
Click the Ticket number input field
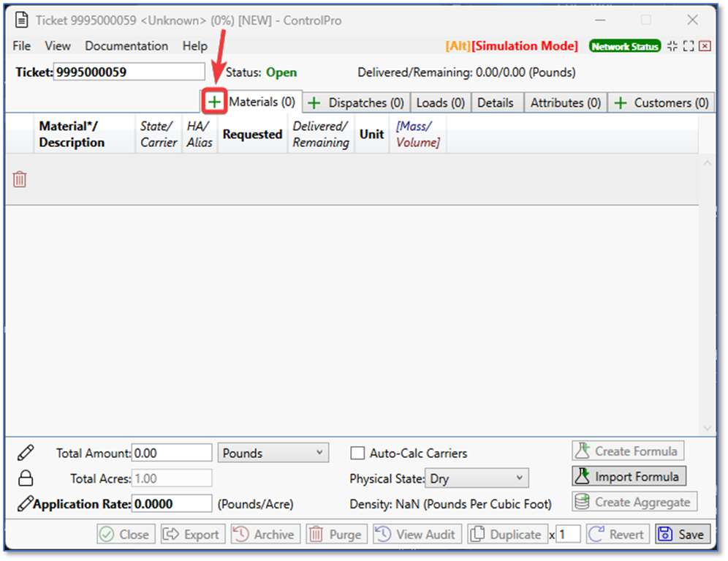pos(129,72)
